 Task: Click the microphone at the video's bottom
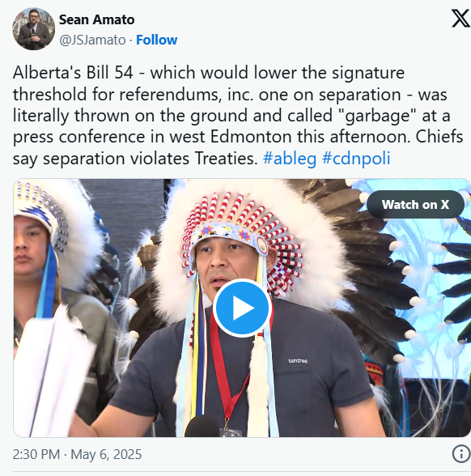202,427
